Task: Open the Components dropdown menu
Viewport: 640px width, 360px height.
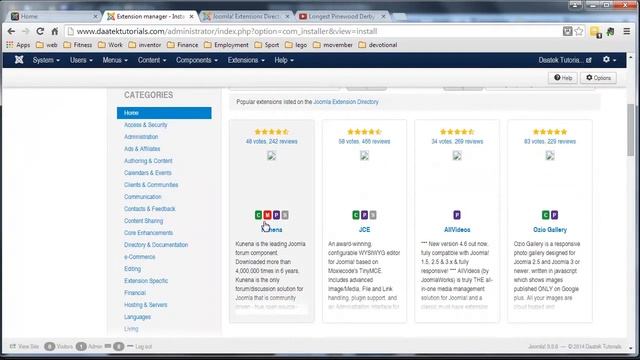Action: [197, 60]
